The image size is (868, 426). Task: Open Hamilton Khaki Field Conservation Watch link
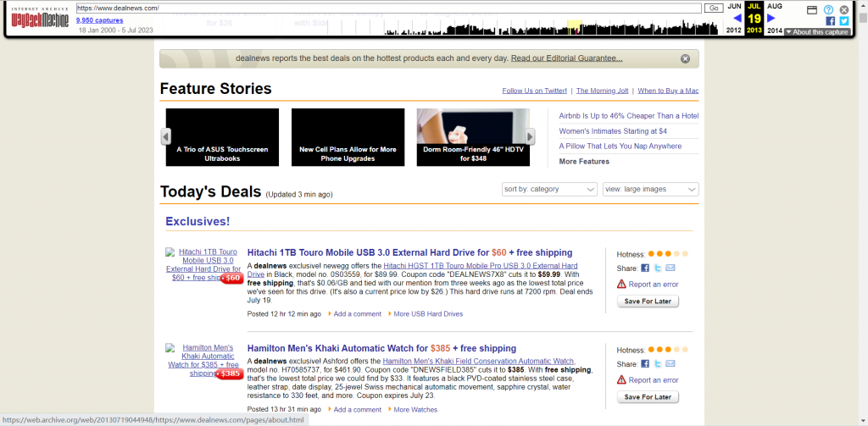479,362
